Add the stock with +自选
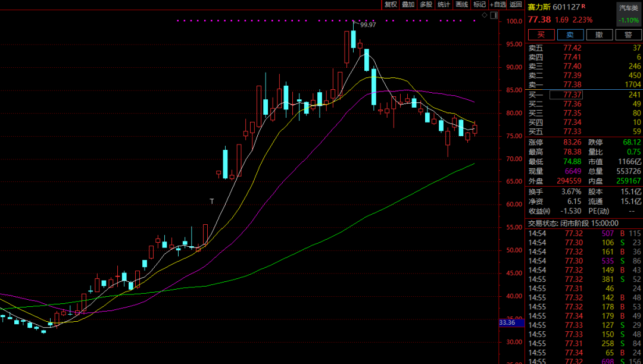The width and height of the screenshot is (643, 364). click(498, 5)
